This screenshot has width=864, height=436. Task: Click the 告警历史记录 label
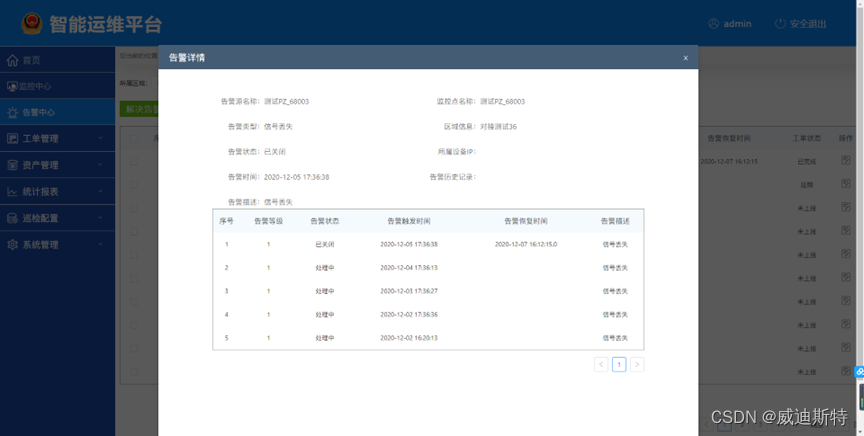pos(453,177)
